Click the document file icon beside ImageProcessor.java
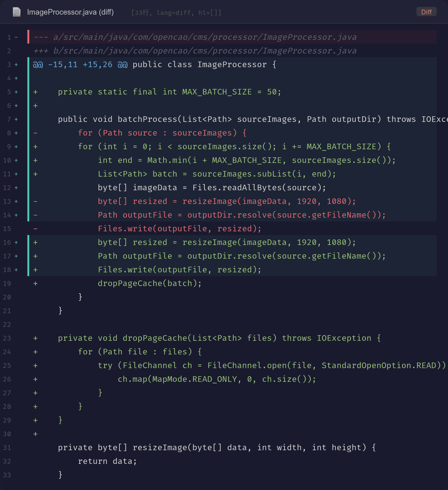448x490 pixels. click(16, 12)
